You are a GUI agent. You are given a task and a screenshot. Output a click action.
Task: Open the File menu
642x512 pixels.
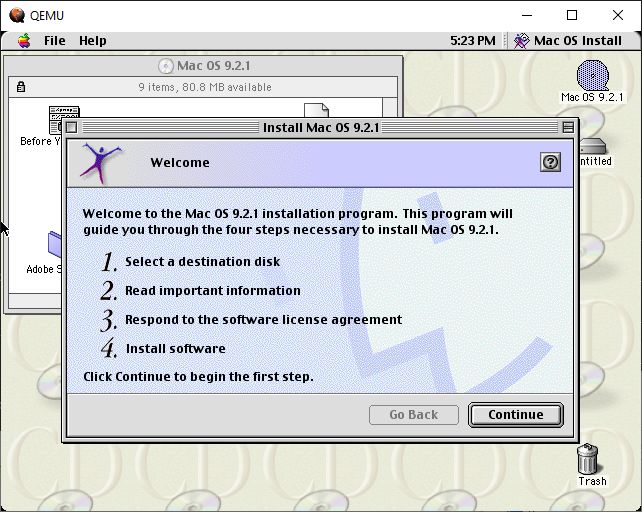[x=54, y=40]
